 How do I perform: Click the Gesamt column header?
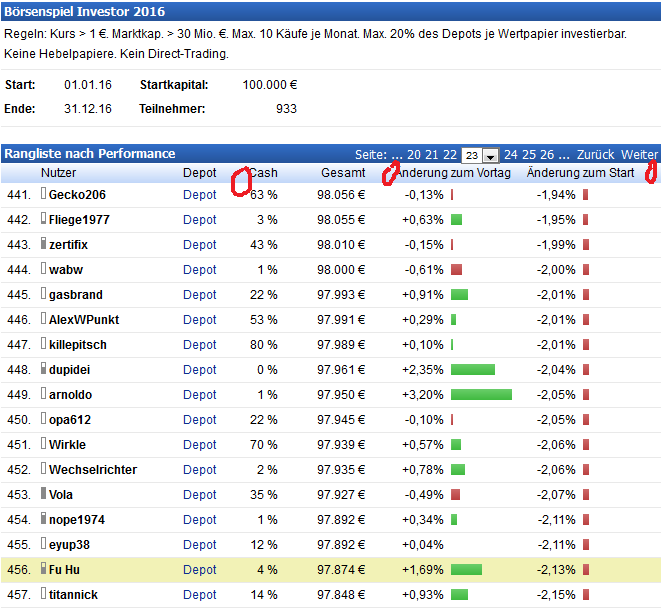coord(343,173)
